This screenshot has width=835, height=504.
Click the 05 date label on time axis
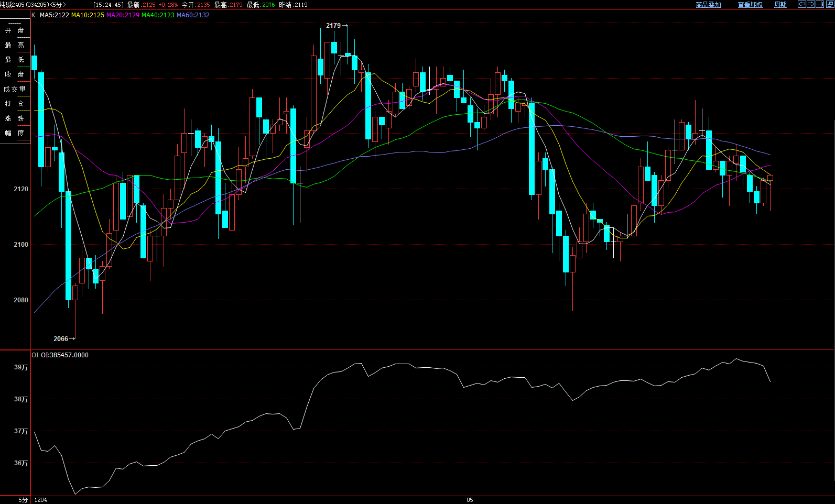pyautogui.click(x=470, y=500)
